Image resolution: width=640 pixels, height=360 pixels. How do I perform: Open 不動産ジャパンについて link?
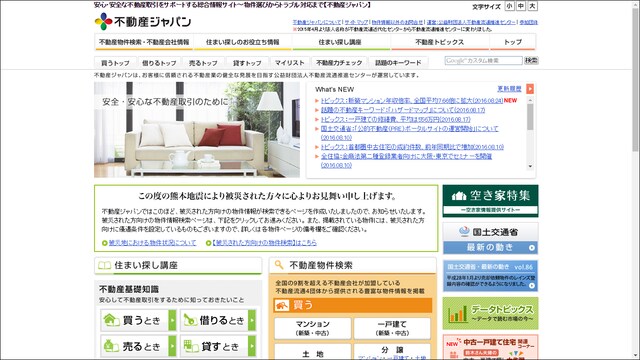pyautogui.click(x=317, y=22)
